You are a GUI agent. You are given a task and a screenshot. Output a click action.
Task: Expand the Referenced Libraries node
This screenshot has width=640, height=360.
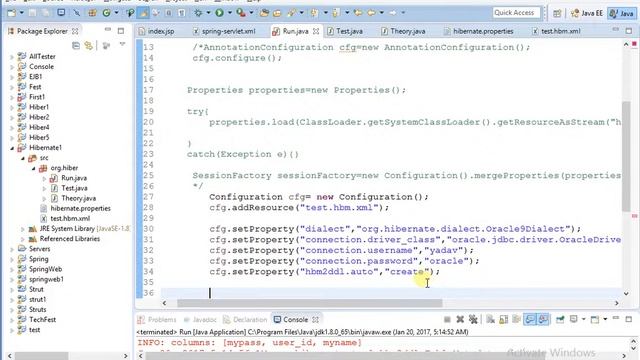click(23, 239)
